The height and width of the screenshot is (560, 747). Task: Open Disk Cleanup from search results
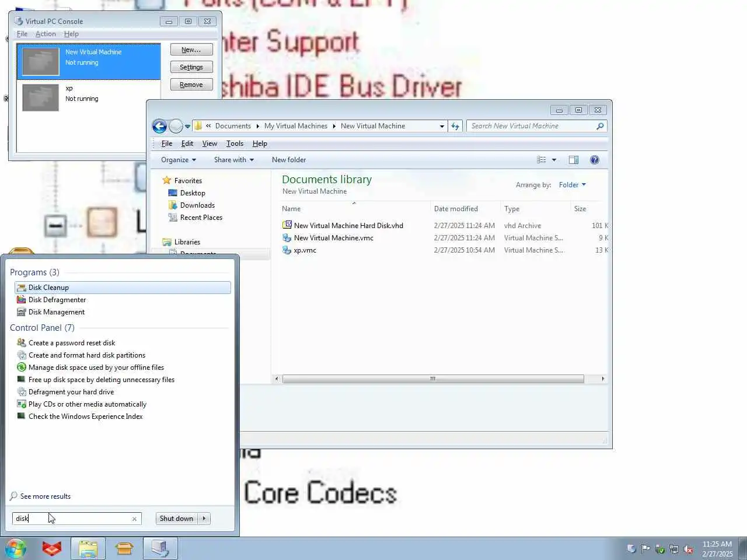[x=123, y=288]
